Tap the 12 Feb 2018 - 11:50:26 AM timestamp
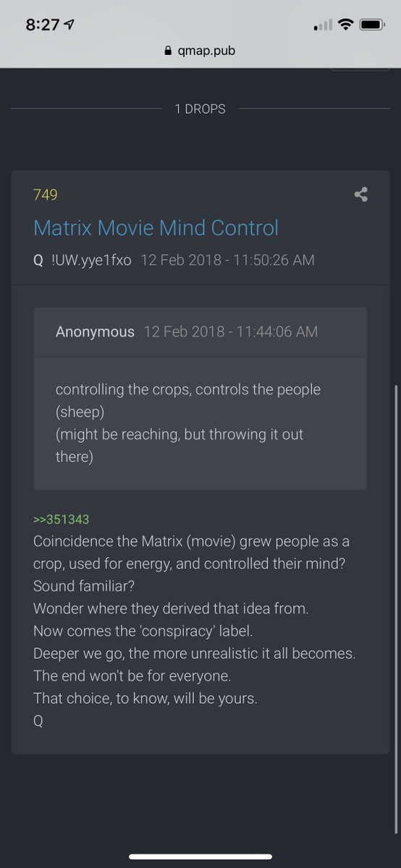401x868 pixels. [227, 260]
